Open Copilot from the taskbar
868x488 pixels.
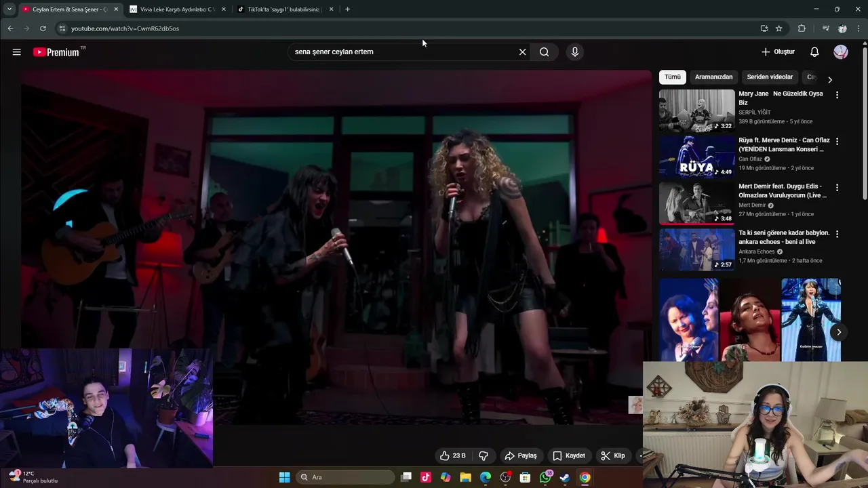[x=446, y=477]
